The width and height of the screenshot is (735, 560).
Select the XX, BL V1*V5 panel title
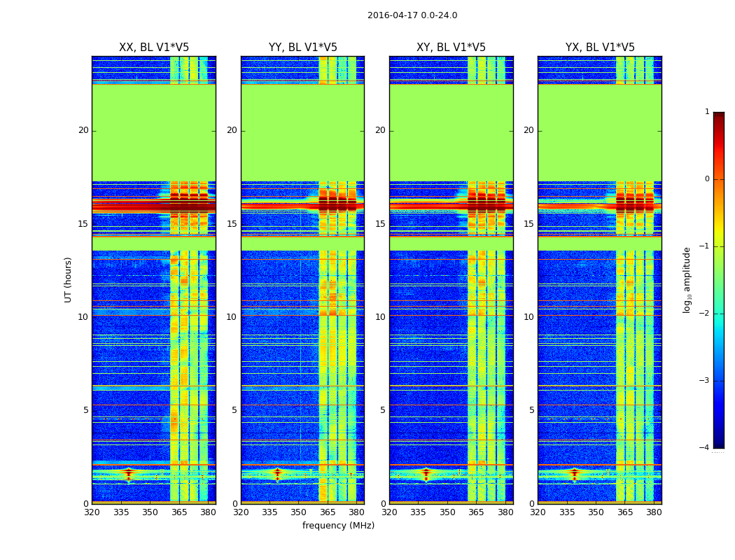[153, 48]
